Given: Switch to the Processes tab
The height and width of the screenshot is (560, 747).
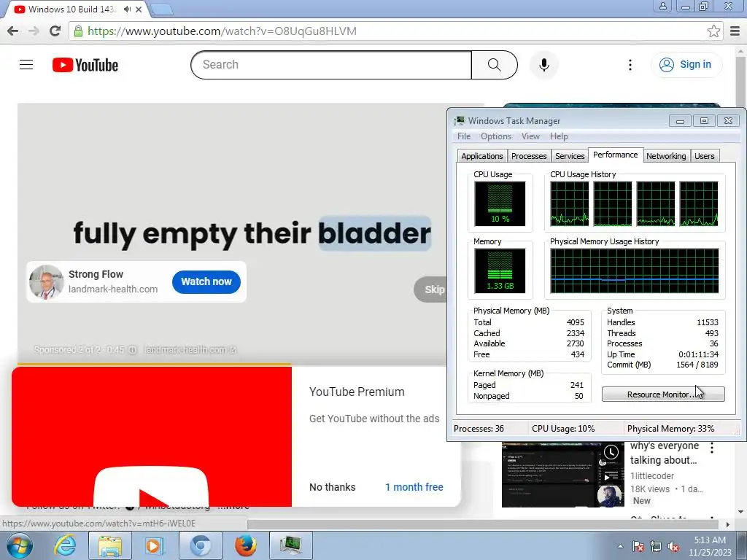Looking at the screenshot, I should tap(529, 156).
